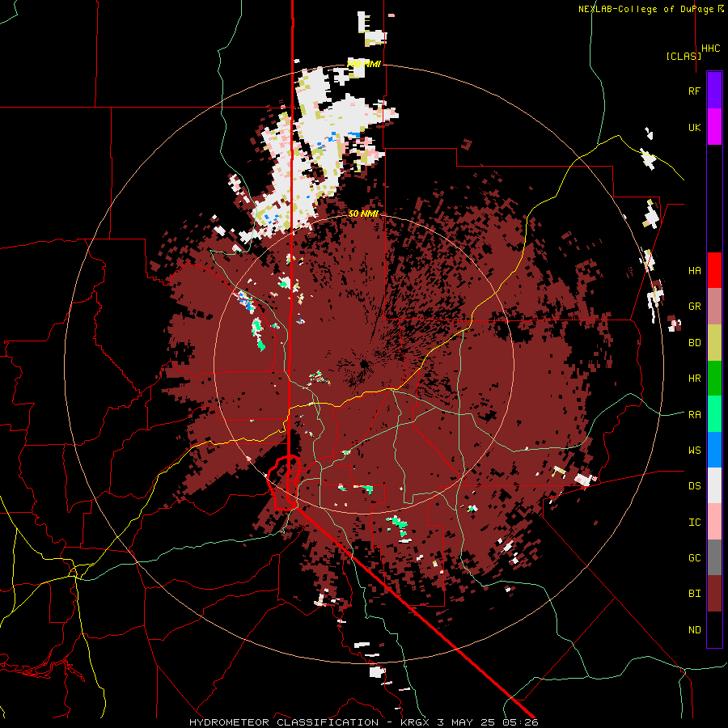Click the 'IC' legend label
728x728 pixels.
[694, 523]
